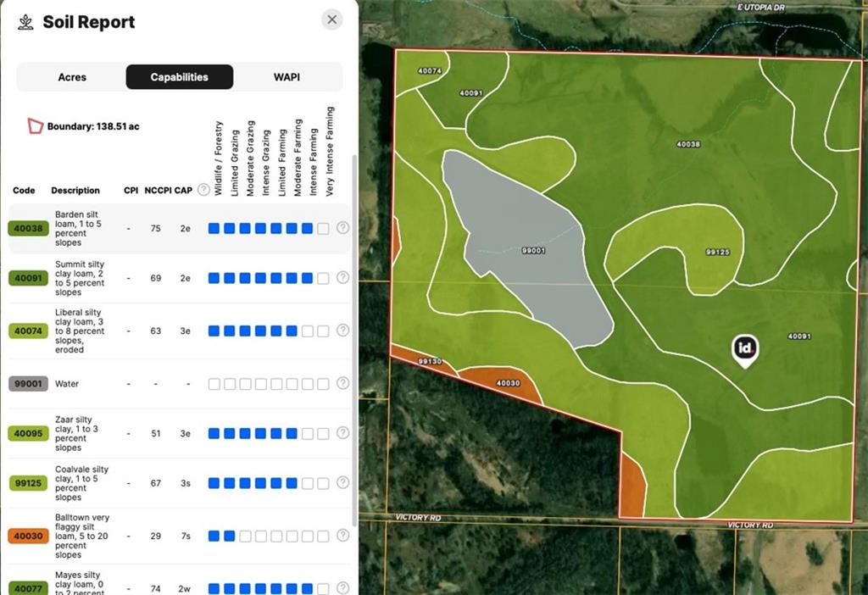Click the id location pin on the map
868x595 pixels.
[746, 350]
